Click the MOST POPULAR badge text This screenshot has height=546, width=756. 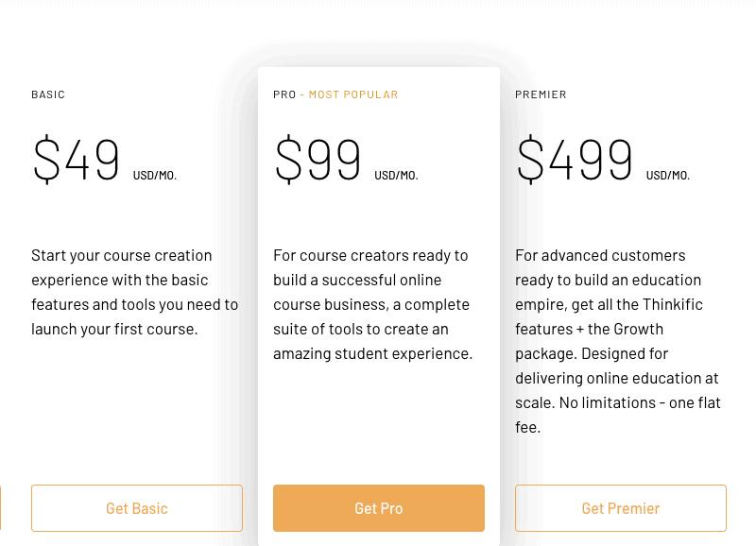[352, 94]
